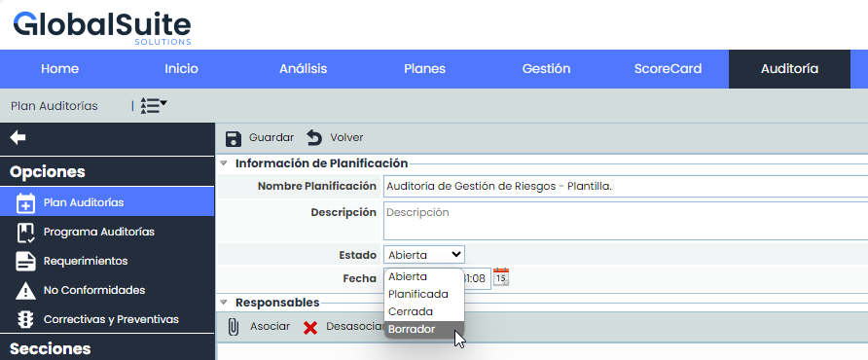Open the list view dropdown icon
This screenshot has height=360, width=868.
coord(154,105)
